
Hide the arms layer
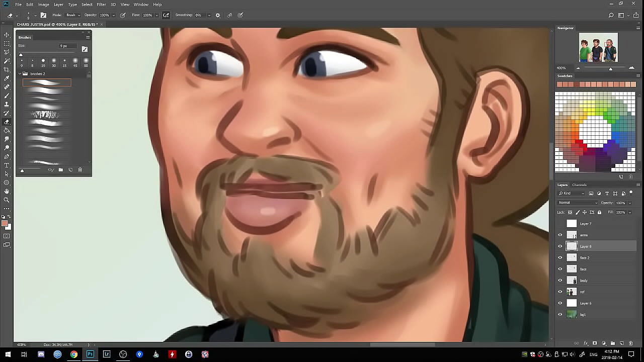pyautogui.click(x=560, y=235)
